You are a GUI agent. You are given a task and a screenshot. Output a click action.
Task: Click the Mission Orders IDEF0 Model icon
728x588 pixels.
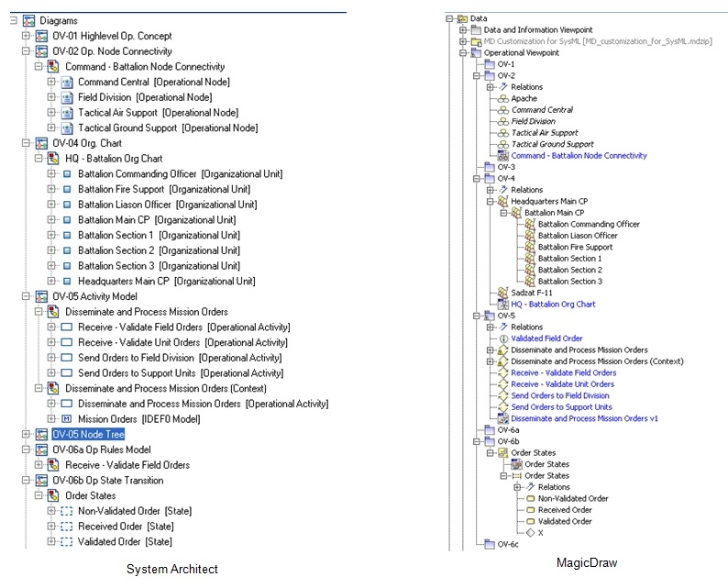pyautogui.click(x=67, y=419)
